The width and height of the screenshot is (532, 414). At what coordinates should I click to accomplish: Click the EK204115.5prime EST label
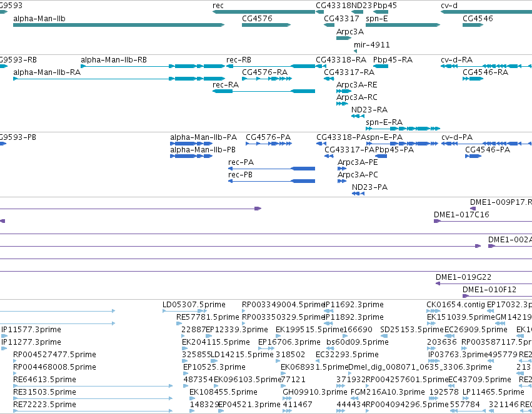point(216,342)
